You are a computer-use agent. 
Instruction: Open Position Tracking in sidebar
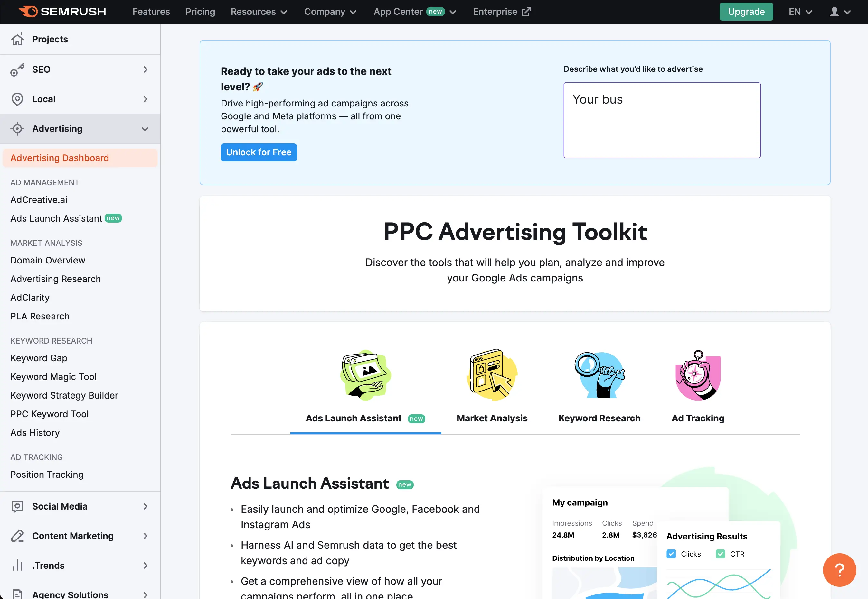click(47, 475)
